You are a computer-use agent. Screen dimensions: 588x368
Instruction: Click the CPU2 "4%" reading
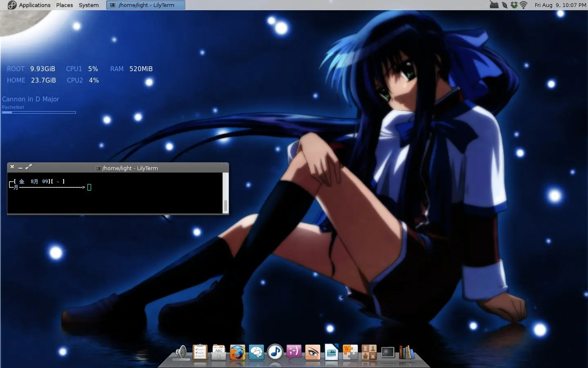coord(94,80)
